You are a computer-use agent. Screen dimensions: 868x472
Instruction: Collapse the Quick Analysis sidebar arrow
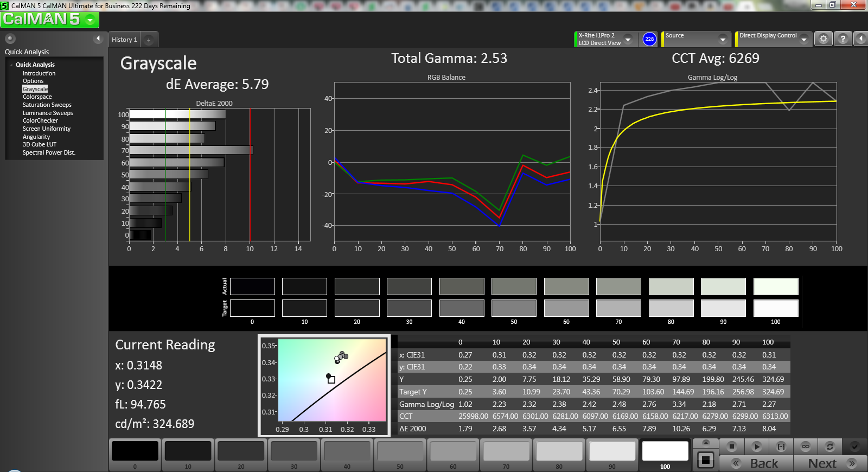point(98,39)
